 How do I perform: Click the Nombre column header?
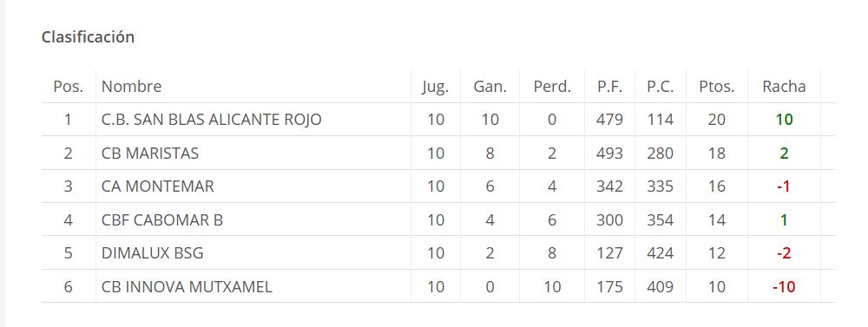coord(132,87)
